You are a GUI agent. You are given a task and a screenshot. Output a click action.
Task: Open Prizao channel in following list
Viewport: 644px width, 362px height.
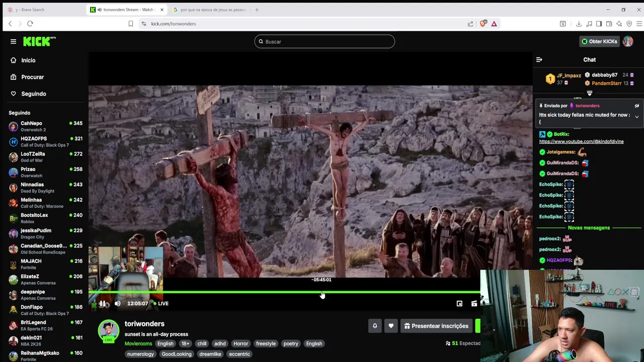click(x=45, y=172)
